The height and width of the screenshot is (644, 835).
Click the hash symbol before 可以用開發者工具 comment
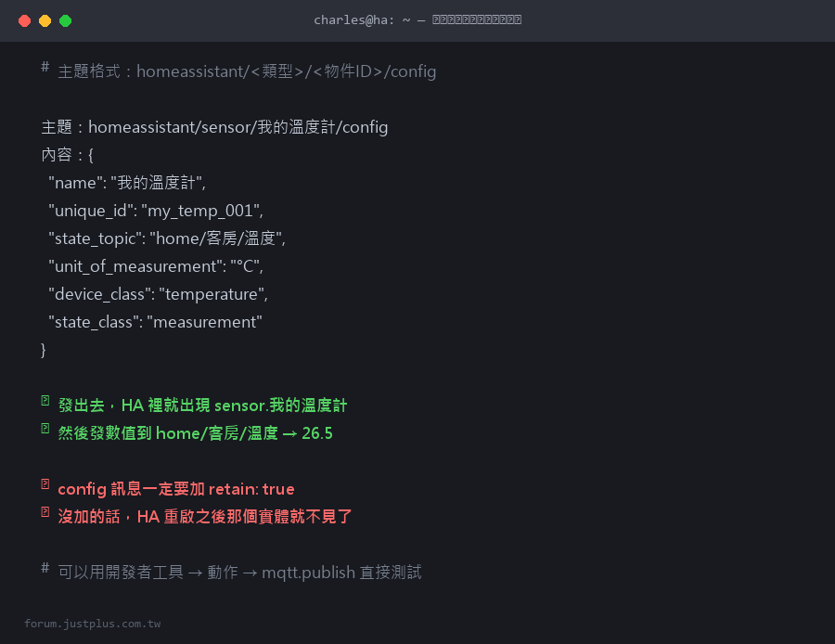45,568
